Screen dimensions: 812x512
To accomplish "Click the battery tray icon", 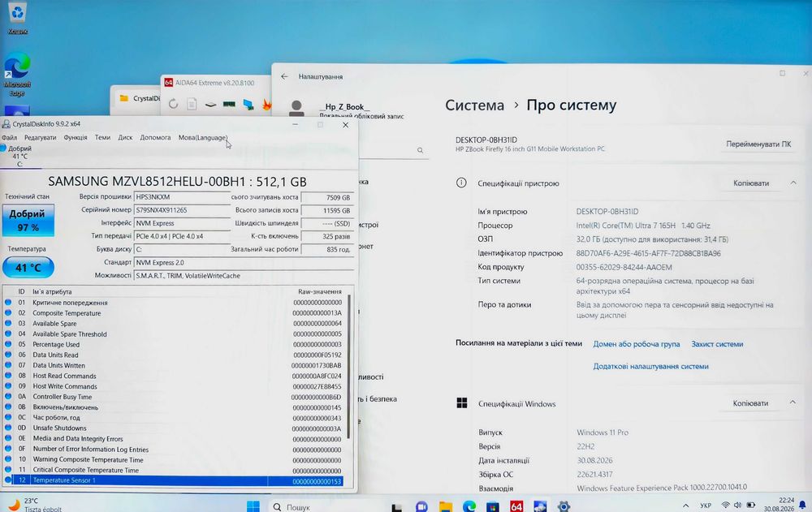I will point(751,505).
